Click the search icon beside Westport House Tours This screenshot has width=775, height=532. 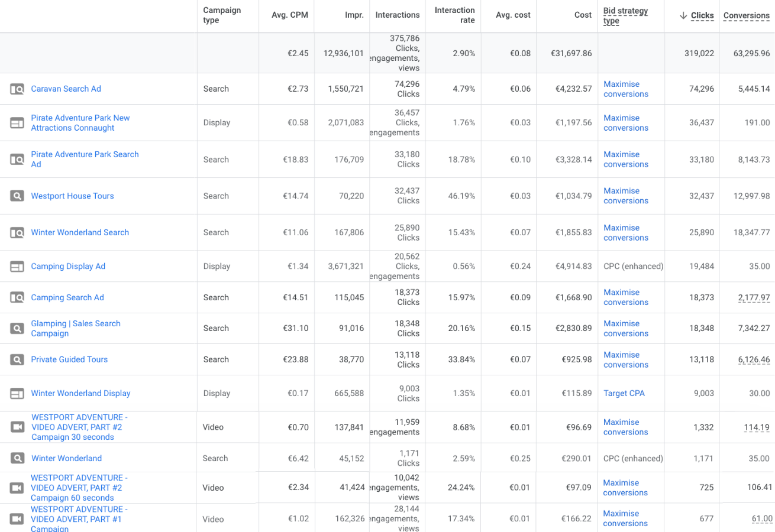point(17,196)
